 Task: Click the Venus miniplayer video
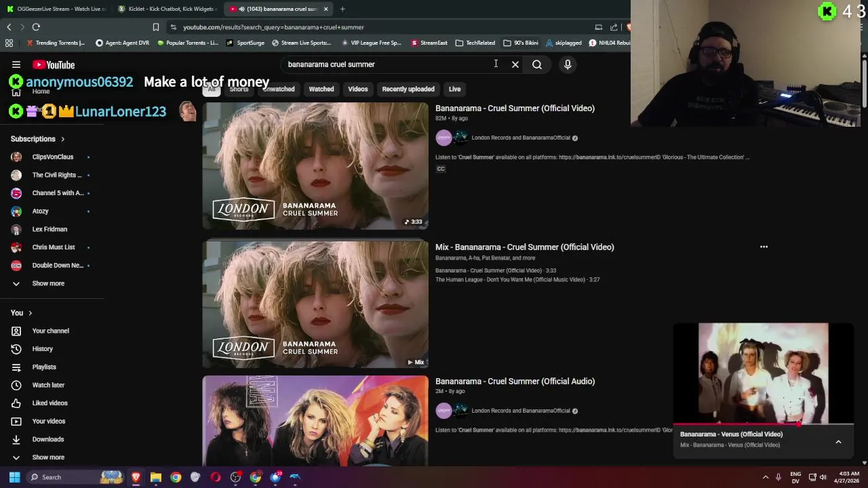(x=764, y=373)
